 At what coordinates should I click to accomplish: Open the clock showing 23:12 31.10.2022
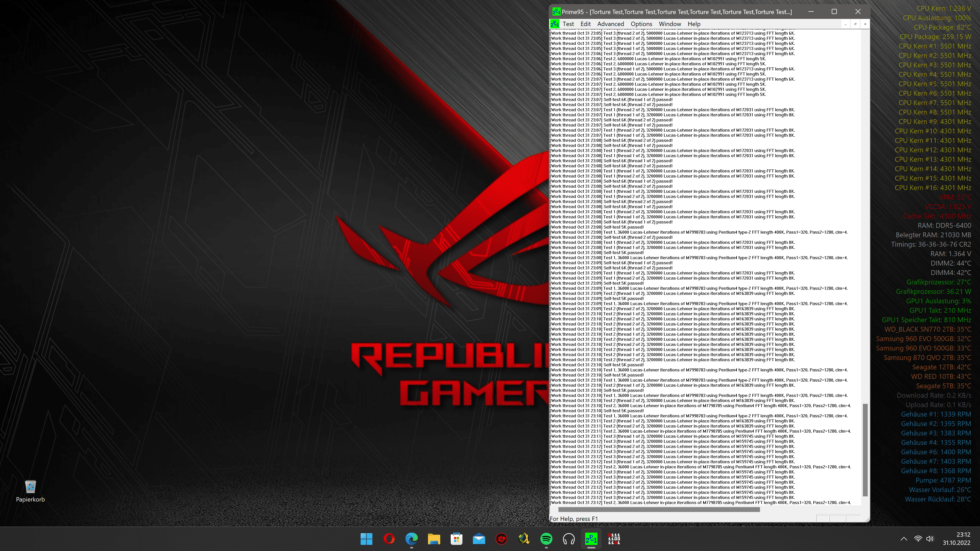pyautogui.click(x=957, y=539)
